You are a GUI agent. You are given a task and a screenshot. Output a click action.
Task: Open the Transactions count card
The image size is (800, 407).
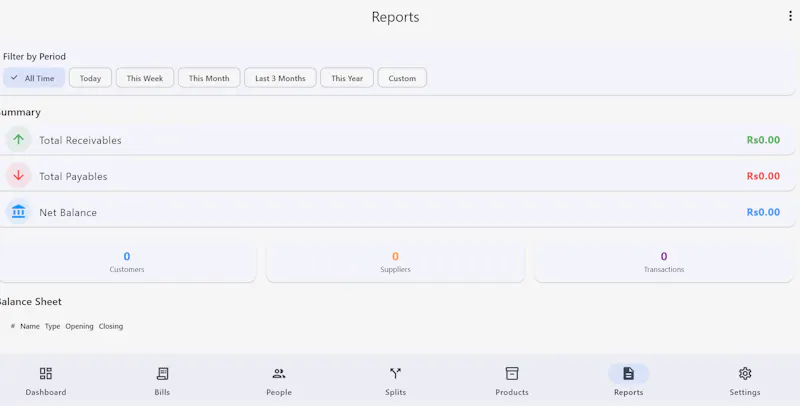(664, 262)
